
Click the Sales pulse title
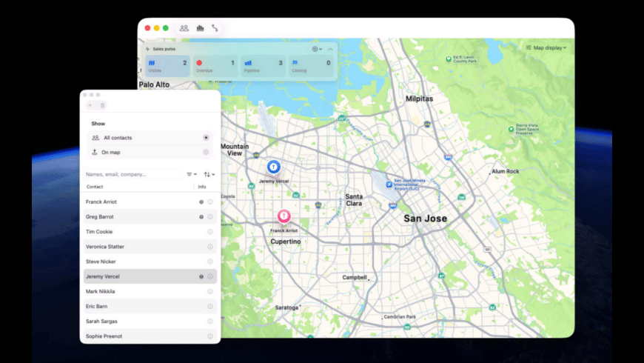click(x=164, y=49)
